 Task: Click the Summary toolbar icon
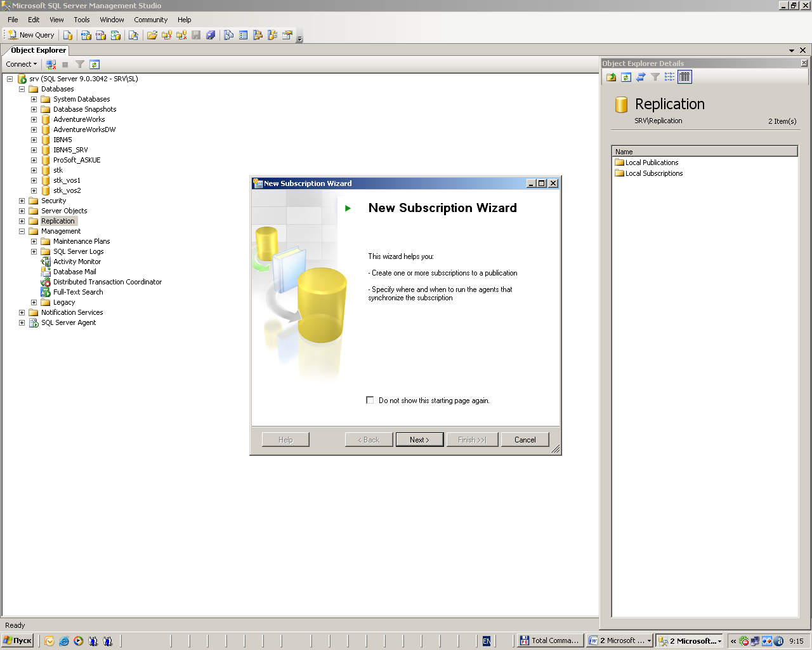pyautogui.click(x=244, y=35)
